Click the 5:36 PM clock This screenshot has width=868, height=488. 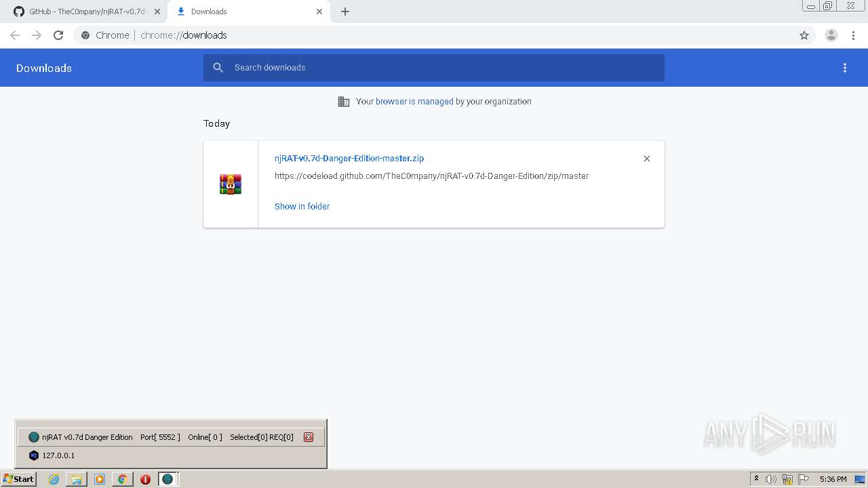[833, 479]
